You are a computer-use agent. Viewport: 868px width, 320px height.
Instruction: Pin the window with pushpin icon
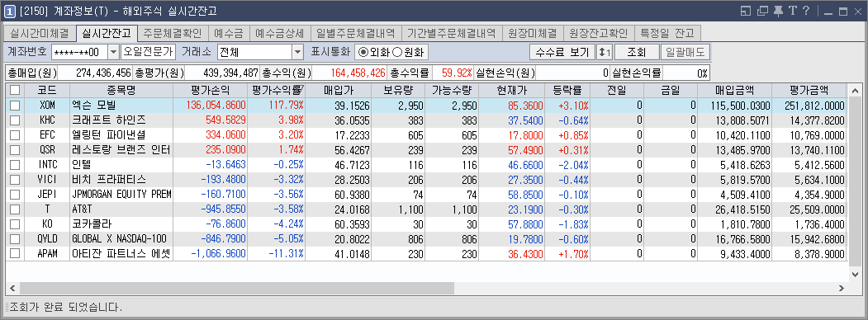tap(779, 11)
